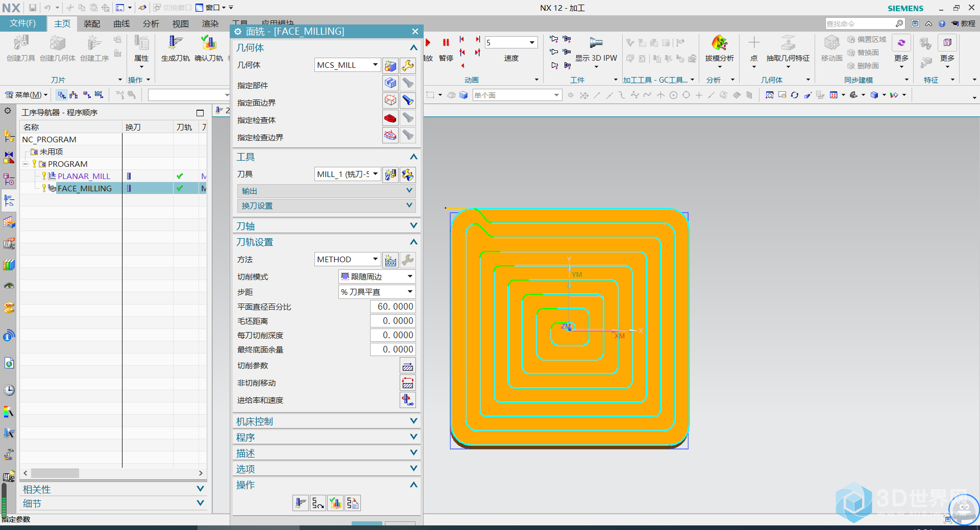Click the 平面直径百分比 value field
The width and height of the screenshot is (980, 530).
(x=393, y=307)
